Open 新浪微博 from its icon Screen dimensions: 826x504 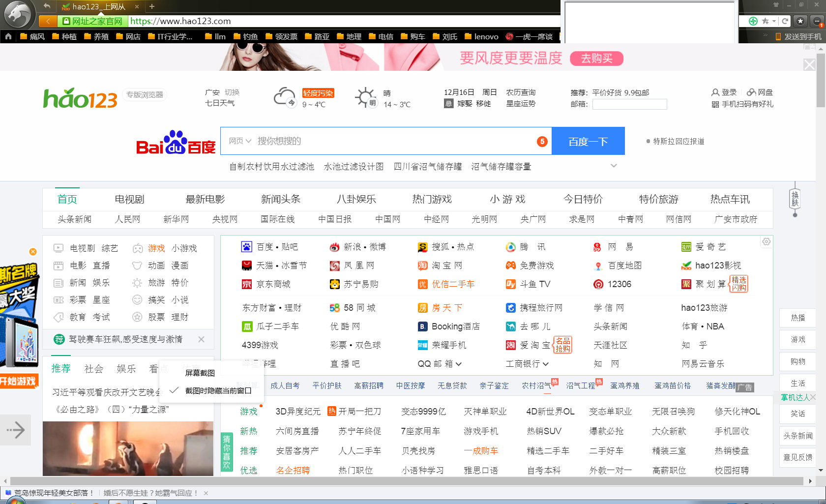[x=334, y=247]
